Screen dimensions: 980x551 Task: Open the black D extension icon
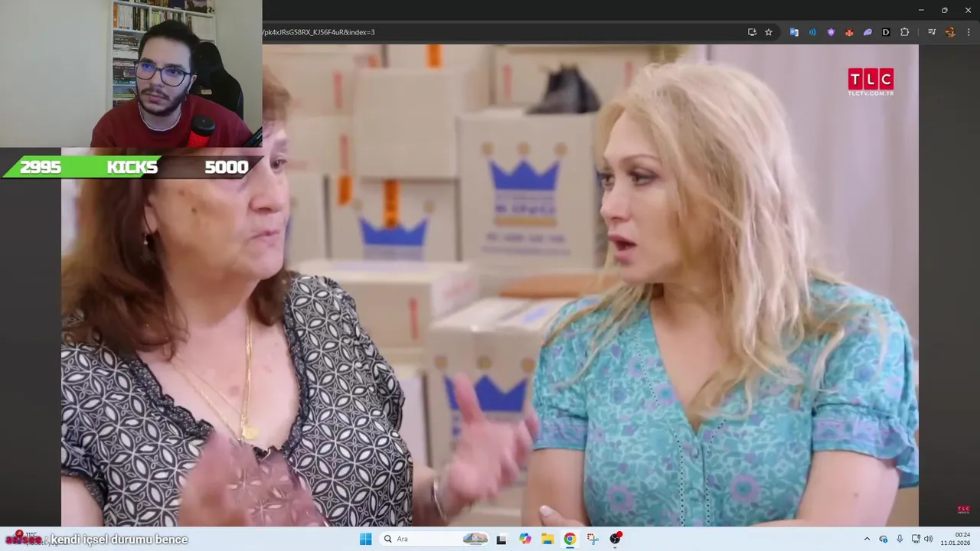(x=886, y=32)
